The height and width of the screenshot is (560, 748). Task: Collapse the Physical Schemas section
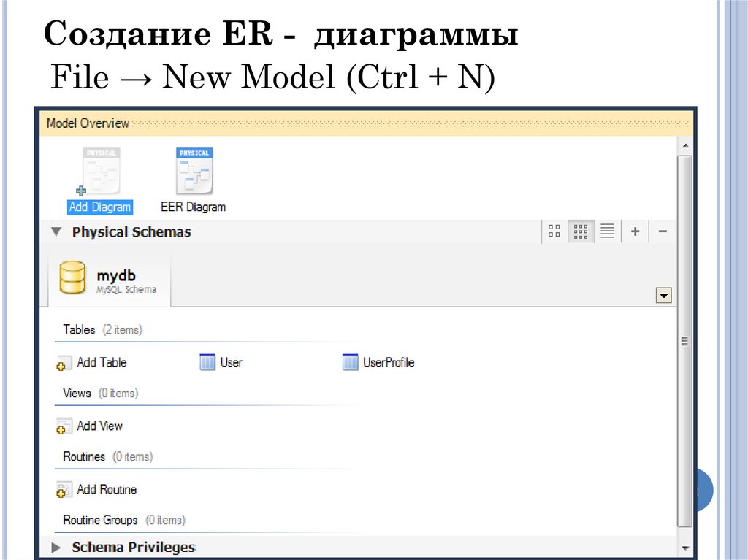(56, 231)
